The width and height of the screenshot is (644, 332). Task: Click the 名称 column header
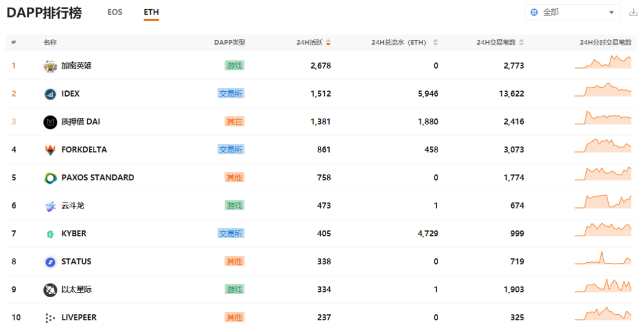[50, 43]
